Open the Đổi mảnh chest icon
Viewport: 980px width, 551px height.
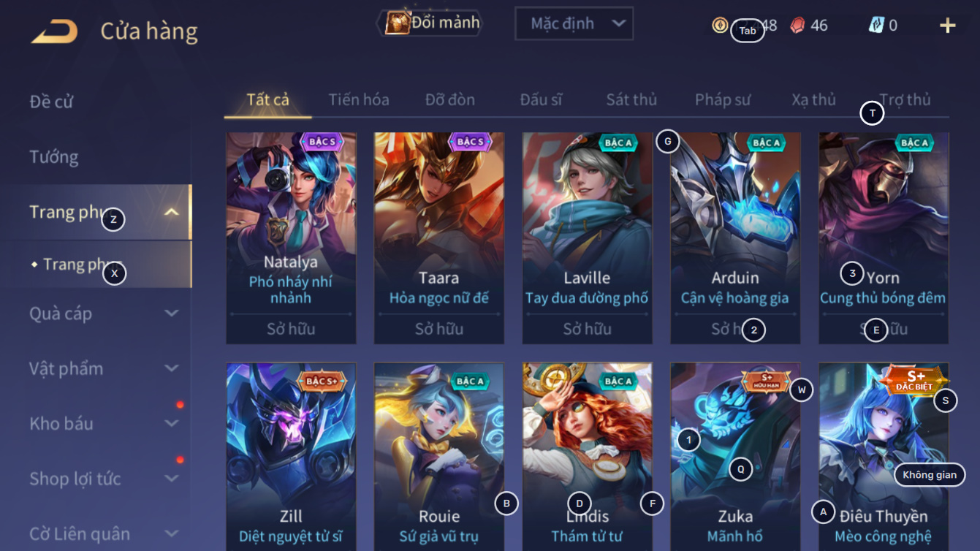[397, 23]
